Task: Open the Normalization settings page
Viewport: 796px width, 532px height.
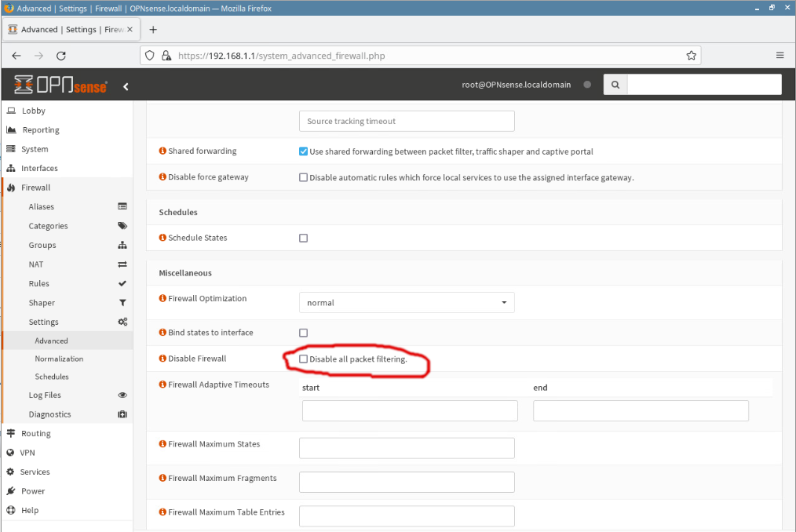Action: click(x=59, y=359)
